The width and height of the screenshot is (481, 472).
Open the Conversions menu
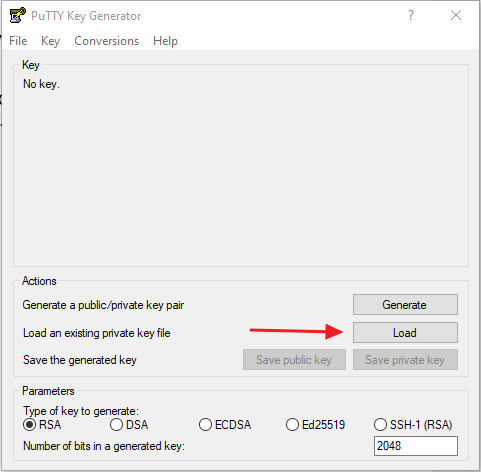[x=106, y=41]
